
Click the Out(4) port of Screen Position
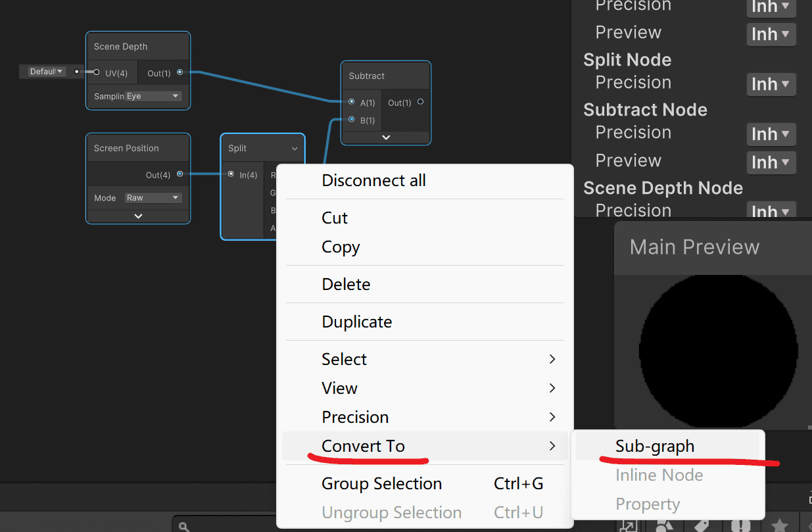click(x=179, y=174)
